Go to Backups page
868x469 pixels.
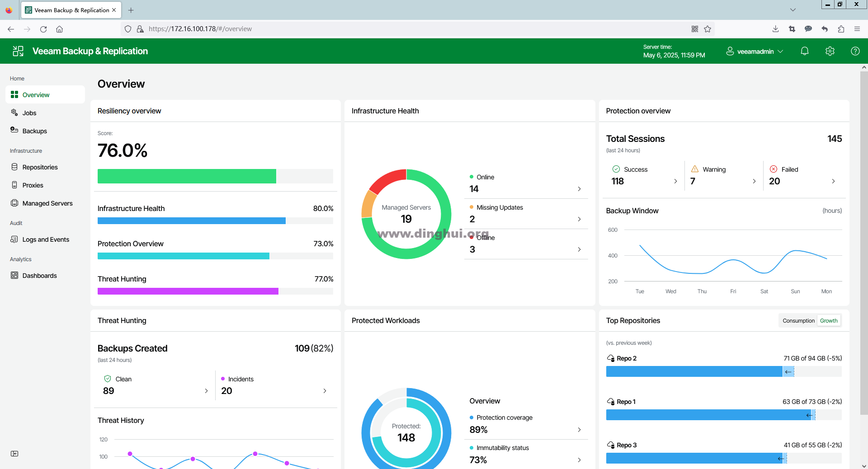point(45,131)
